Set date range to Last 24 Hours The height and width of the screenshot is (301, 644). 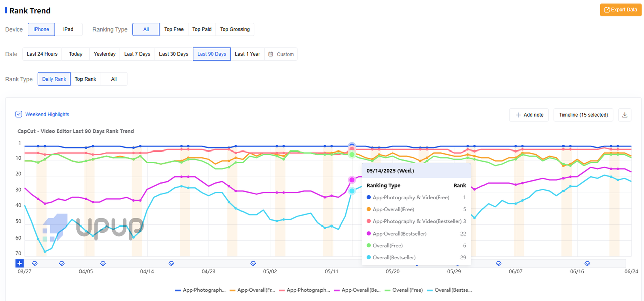pos(42,54)
